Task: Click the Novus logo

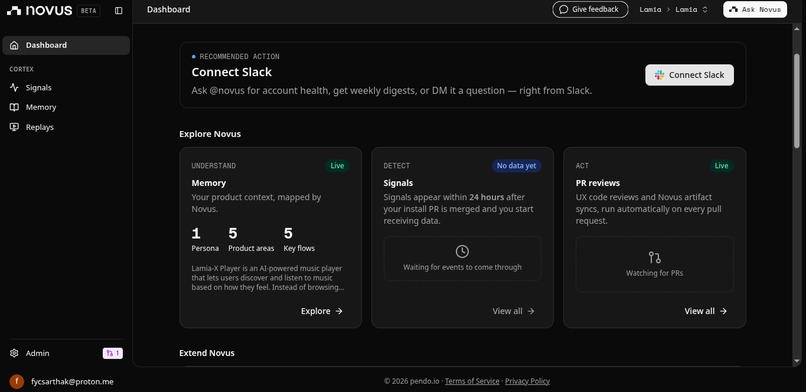Action: pos(40,10)
